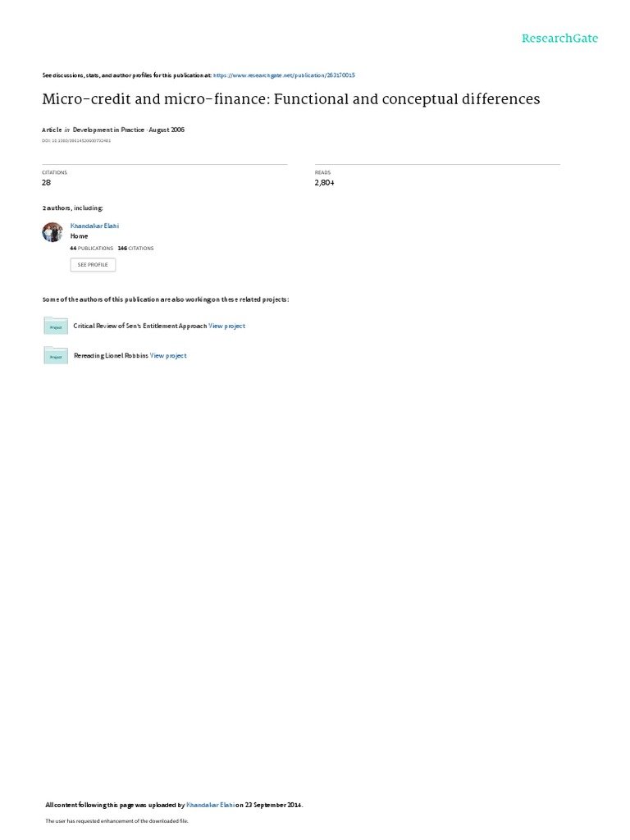The width and height of the screenshot is (630, 840).
Task: Open the researchgate.net publication URL link
Action: pyautogui.click(x=284, y=75)
